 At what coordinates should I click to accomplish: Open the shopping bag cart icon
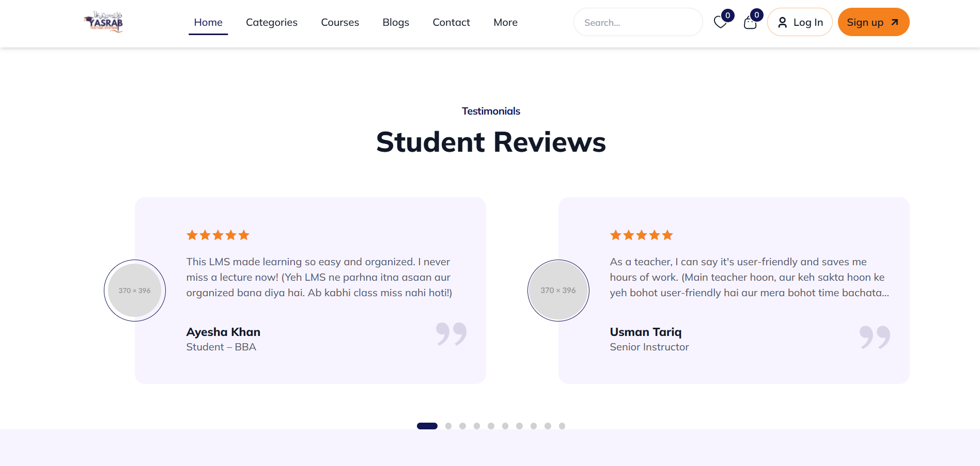coord(750,23)
